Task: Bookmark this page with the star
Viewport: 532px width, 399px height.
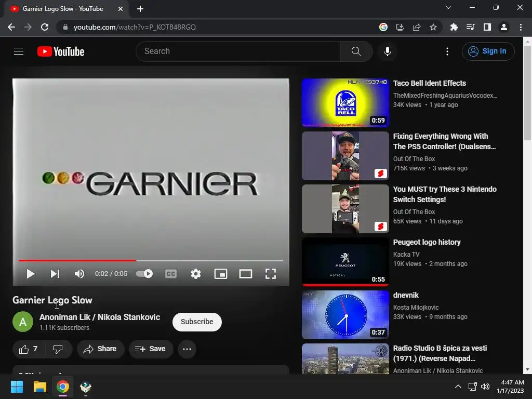Action: coord(433,27)
